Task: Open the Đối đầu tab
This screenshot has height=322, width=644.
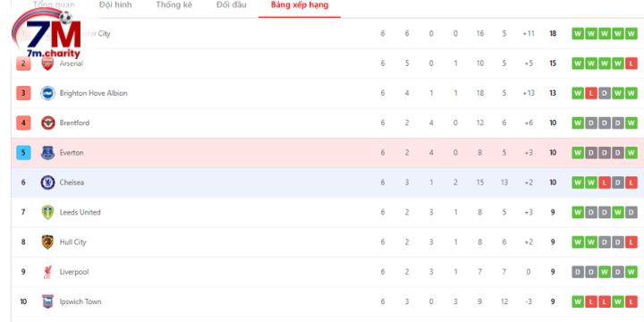Action: pos(232,5)
